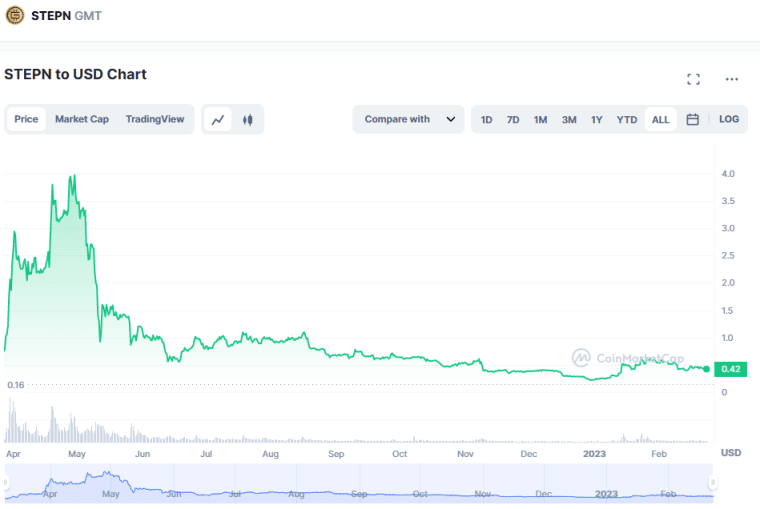Click the STEPN GMT title text
The height and width of the screenshot is (509, 760).
tap(66, 16)
